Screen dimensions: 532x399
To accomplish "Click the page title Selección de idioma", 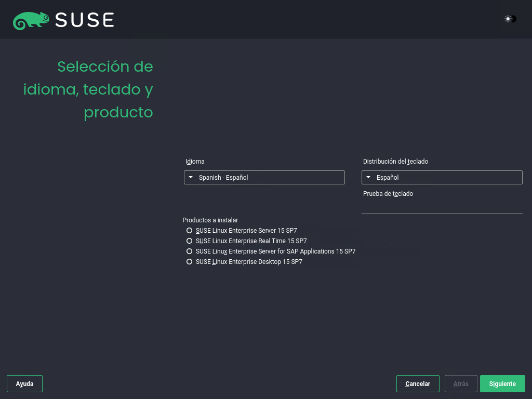I will [88, 89].
